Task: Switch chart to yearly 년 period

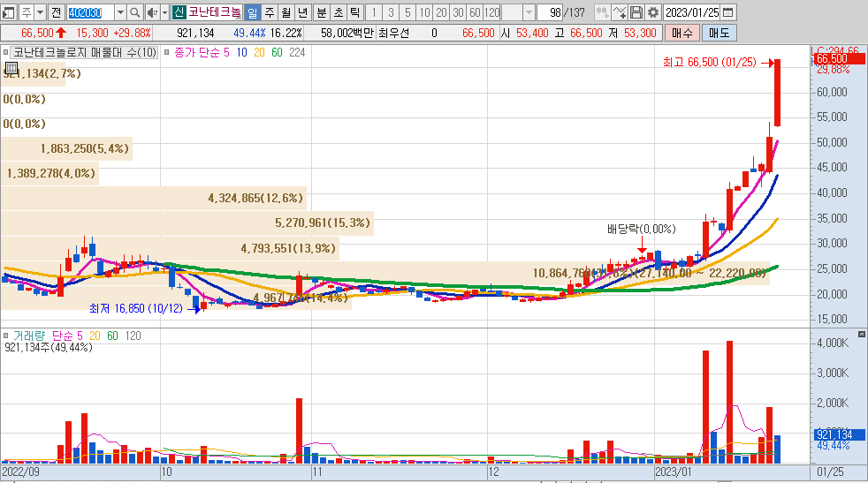Action: pos(303,12)
